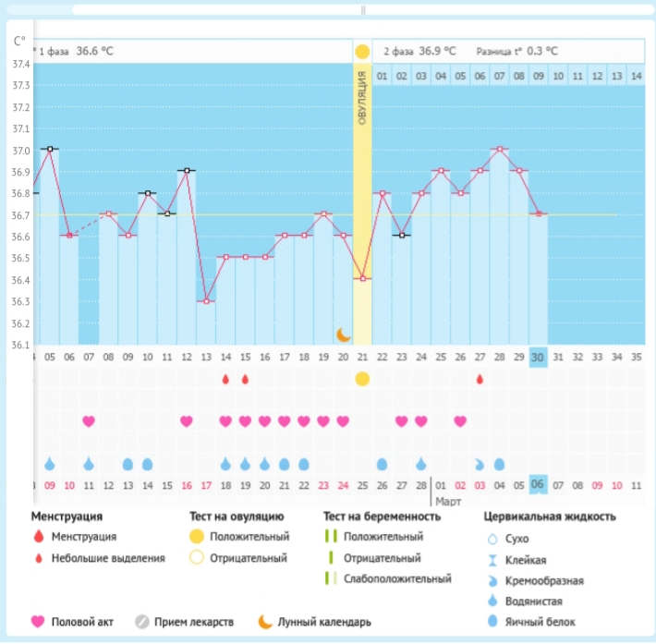Select the blue cervical fluid drop under cycle day 05

click(50, 463)
